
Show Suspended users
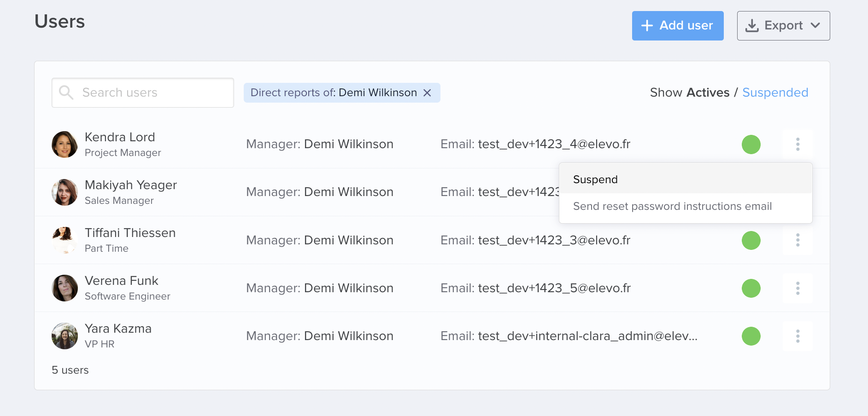775,92
